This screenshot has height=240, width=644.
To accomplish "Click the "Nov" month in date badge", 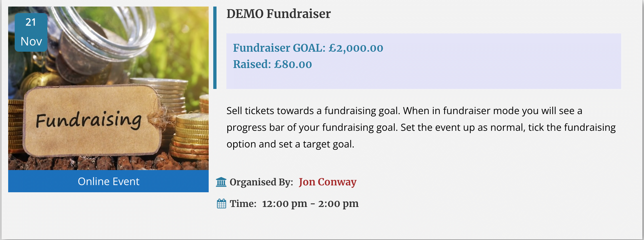I will [31, 42].
